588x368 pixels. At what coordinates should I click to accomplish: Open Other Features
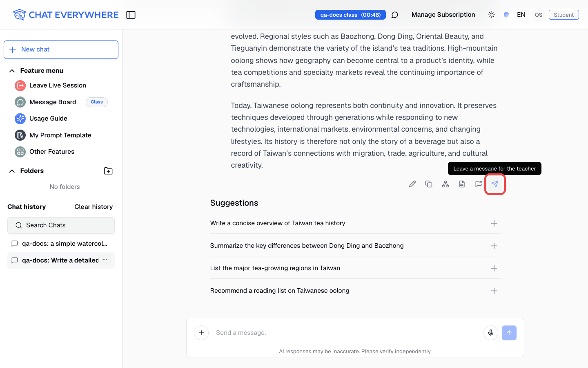click(52, 152)
